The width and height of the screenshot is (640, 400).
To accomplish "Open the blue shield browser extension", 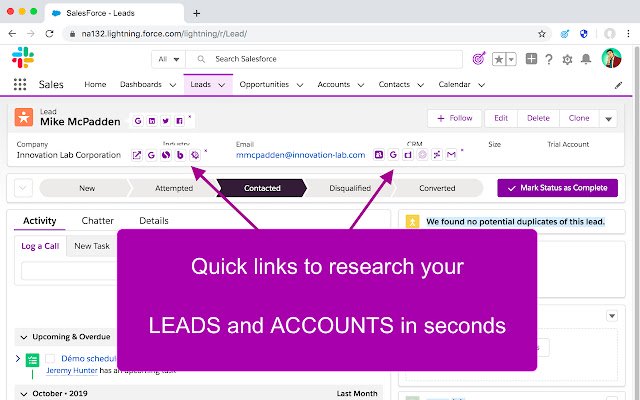I will pyautogui.click(x=584, y=34).
